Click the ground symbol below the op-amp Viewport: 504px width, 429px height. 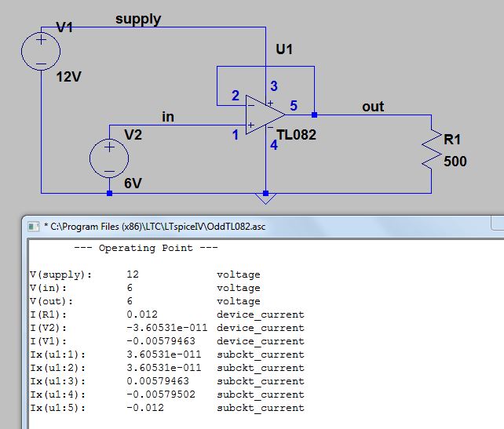(x=266, y=198)
